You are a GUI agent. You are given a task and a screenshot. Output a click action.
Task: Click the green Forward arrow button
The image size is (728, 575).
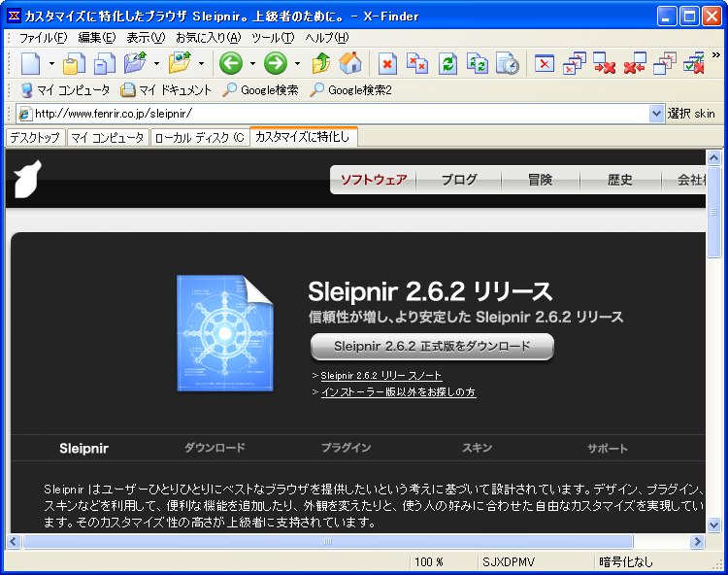coord(276,64)
